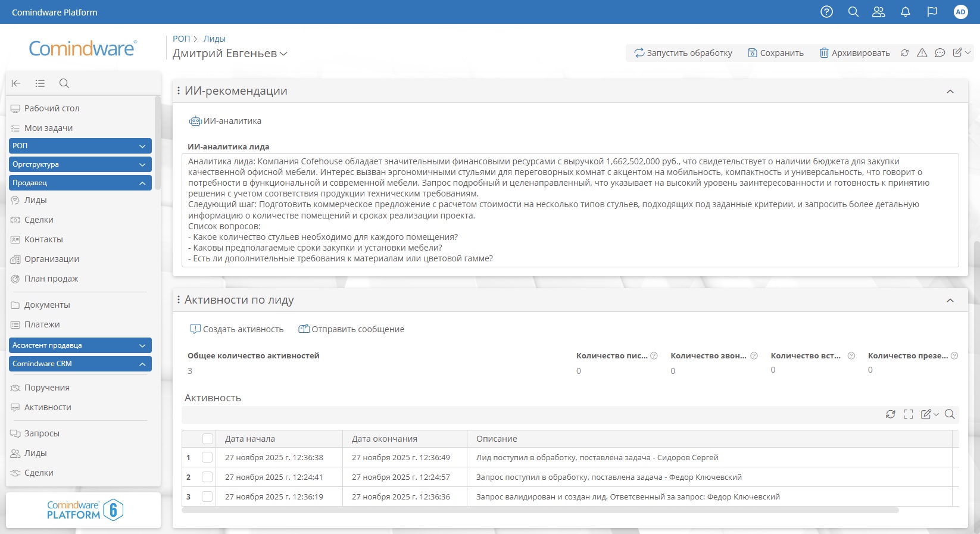Click the global search icon in top bar
980x534 pixels.
(853, 12)
